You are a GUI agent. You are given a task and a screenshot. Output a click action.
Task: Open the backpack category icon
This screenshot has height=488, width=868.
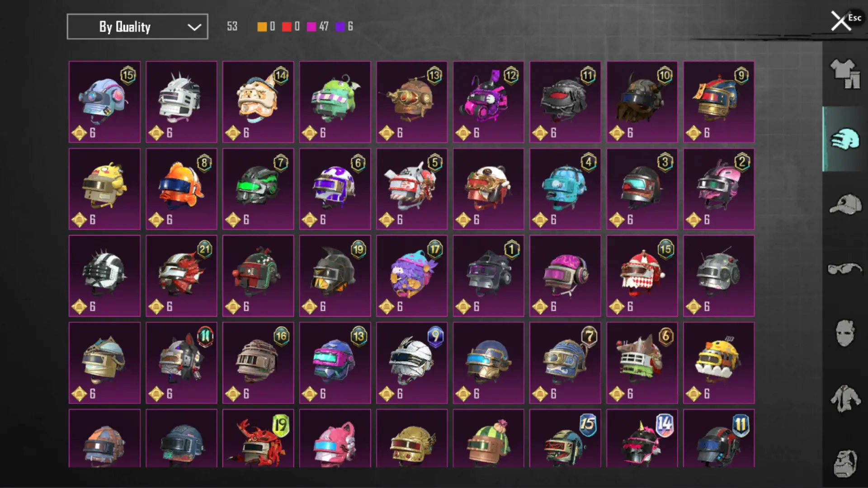[x=844, y=463]
